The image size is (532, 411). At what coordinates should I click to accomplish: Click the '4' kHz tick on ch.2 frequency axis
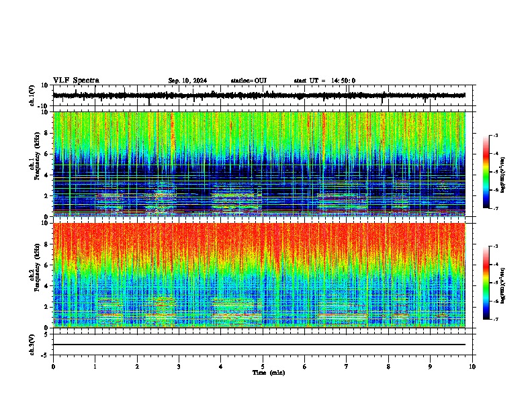click(x=46, y=286)
